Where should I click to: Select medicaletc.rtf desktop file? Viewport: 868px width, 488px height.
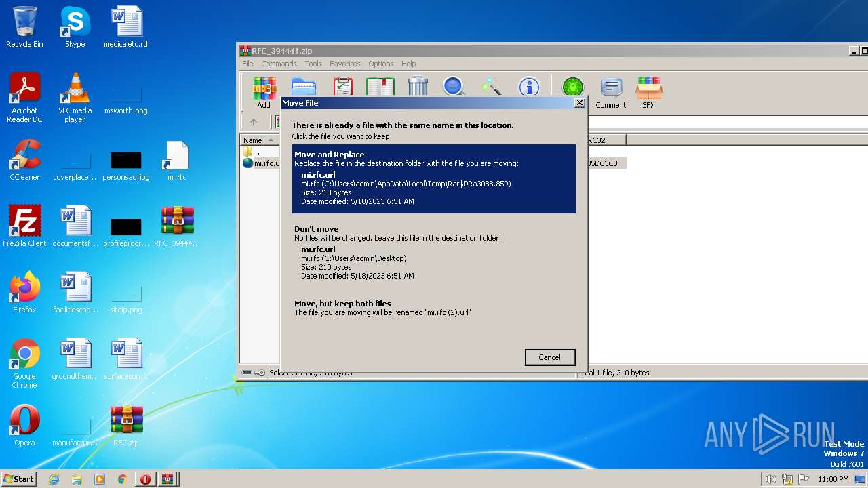[126, 27]
